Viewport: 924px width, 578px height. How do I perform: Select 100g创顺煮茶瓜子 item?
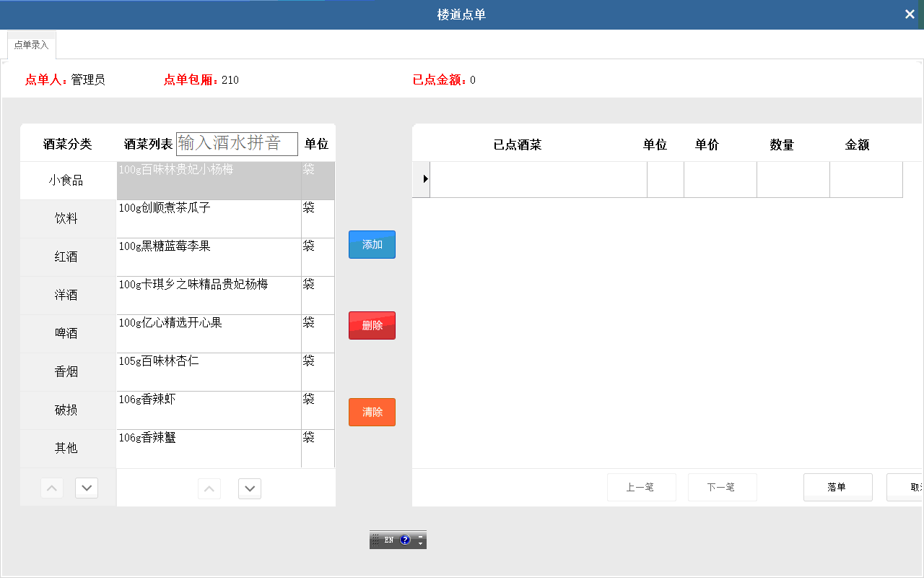click(209, 219)
